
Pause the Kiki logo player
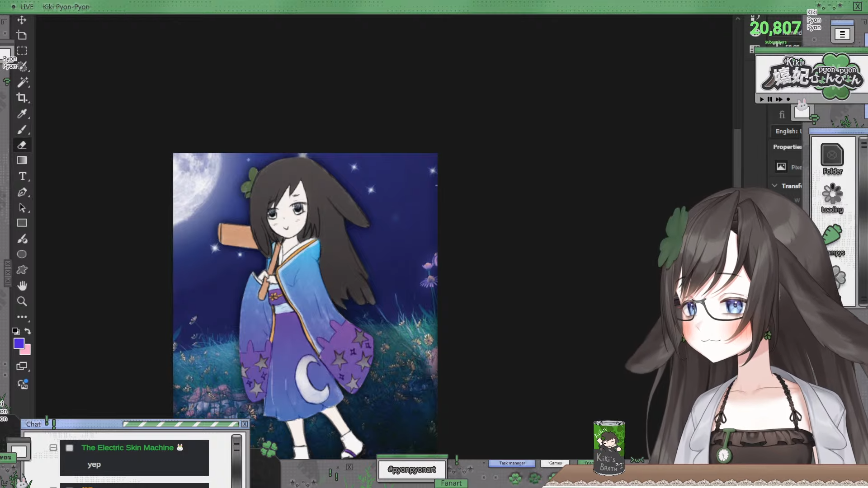[x=770, y=99]
